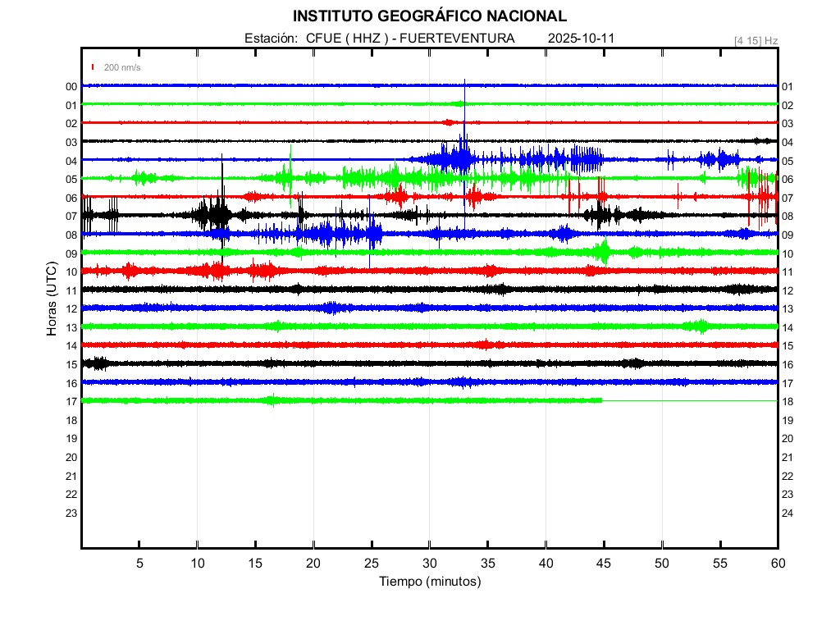Viewport: 840px width, 630px height.
Task: Click the "Tiempo (minutos)" axis label
Action: (x=429, y=582)
